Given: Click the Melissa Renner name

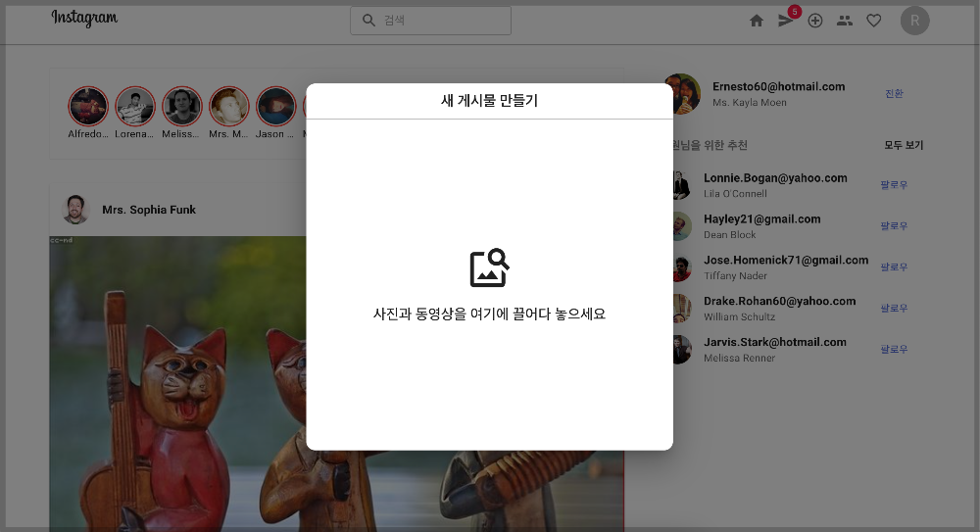Looking at the screenshot, I should 739,359.
